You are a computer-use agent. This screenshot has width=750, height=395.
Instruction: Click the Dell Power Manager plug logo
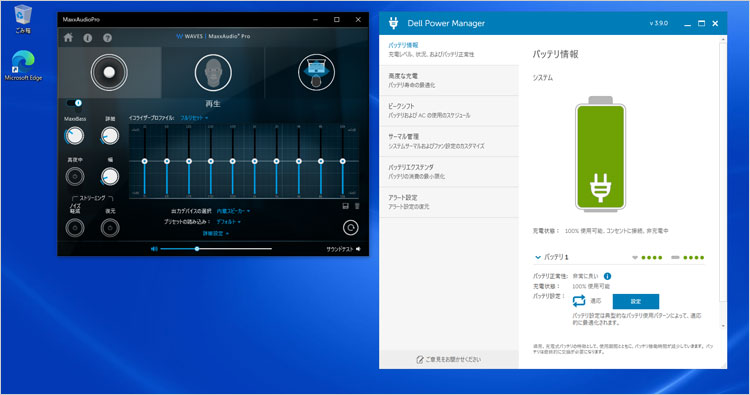point(393,23)
